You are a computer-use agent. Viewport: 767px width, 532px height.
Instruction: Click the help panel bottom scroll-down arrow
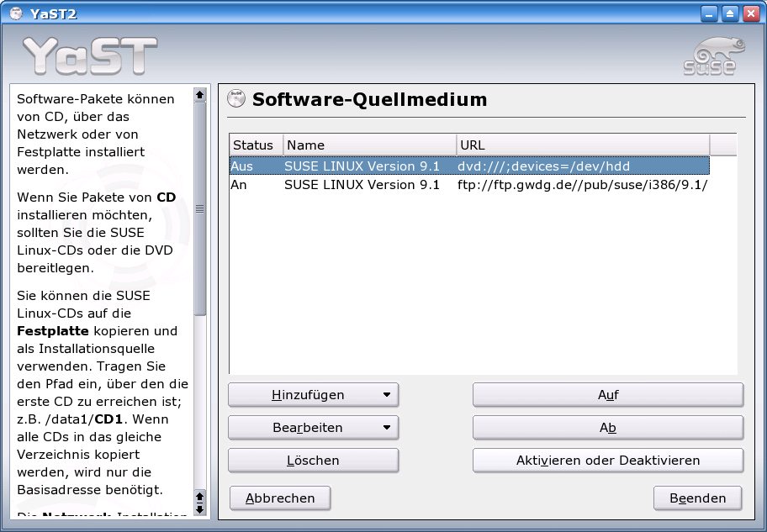[199, 509]
